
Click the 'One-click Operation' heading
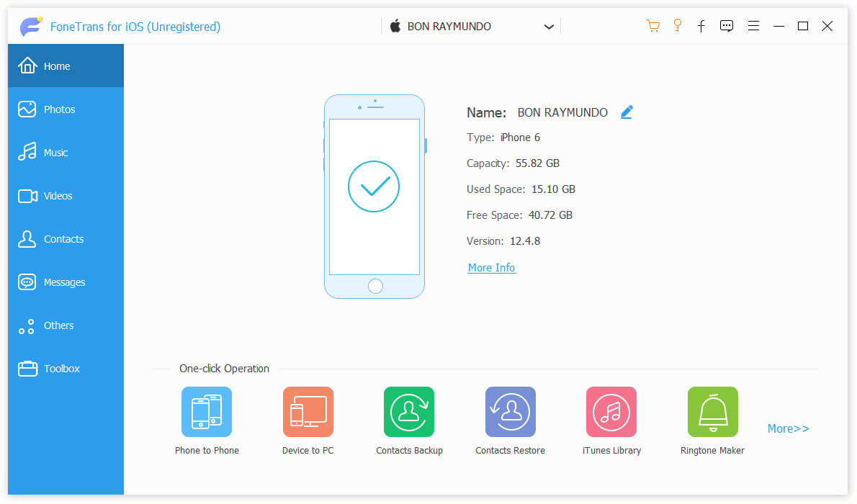[x=224, y=369]
